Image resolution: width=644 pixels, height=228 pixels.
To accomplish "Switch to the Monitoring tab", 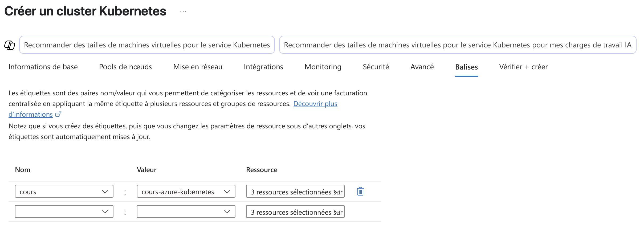I will pyautogui.click(x=323, y=67).
